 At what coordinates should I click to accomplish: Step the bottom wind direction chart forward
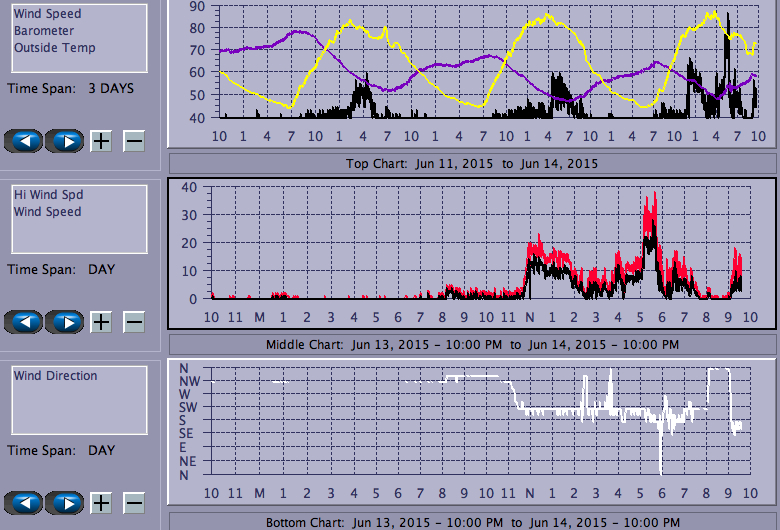coord(66,502)
